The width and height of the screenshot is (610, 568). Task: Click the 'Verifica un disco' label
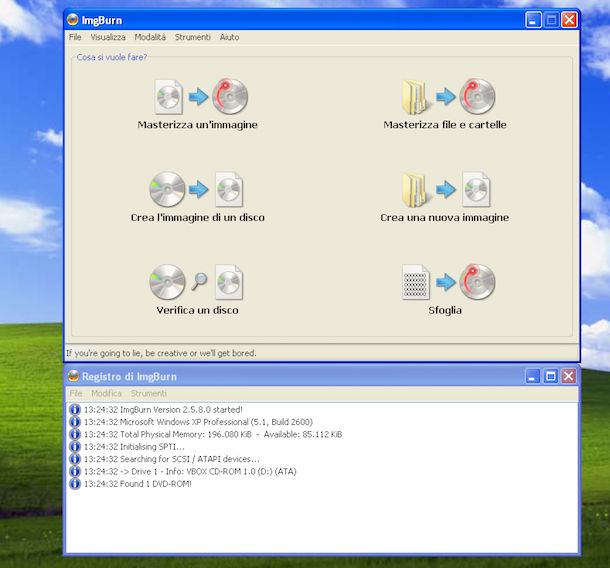click(198, 310)
